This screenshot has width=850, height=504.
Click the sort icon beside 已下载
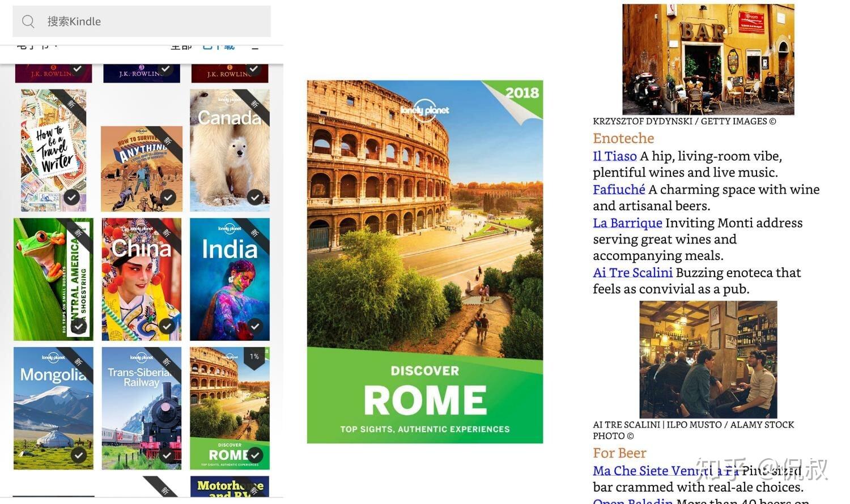click(255, 46)
